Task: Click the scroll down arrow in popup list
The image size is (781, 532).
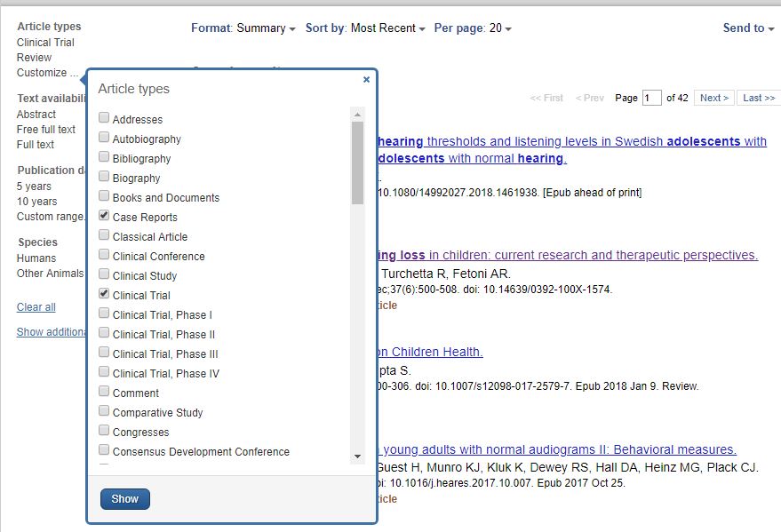Action: click(x=357, y=457)
